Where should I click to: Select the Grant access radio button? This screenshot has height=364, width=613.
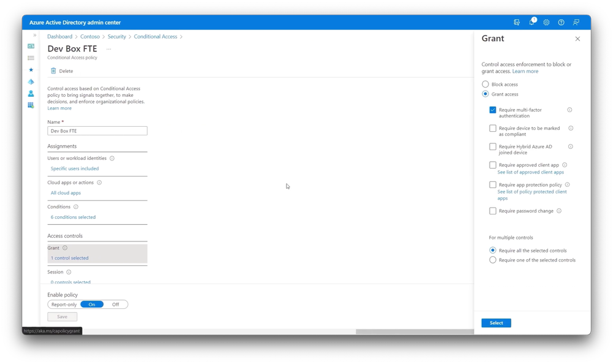coord(485,94)
